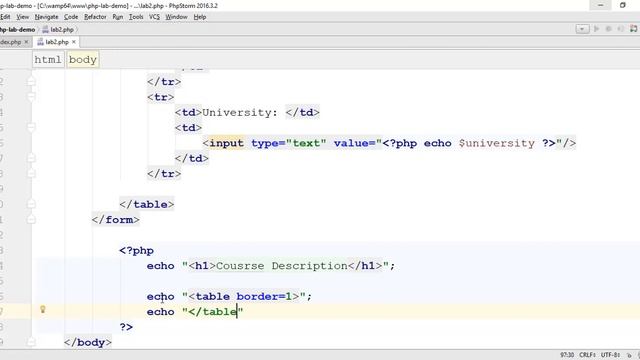Click the closing ?> PHP tag
The height and width of the screenshot is (360, 640).
coord(126,327)
